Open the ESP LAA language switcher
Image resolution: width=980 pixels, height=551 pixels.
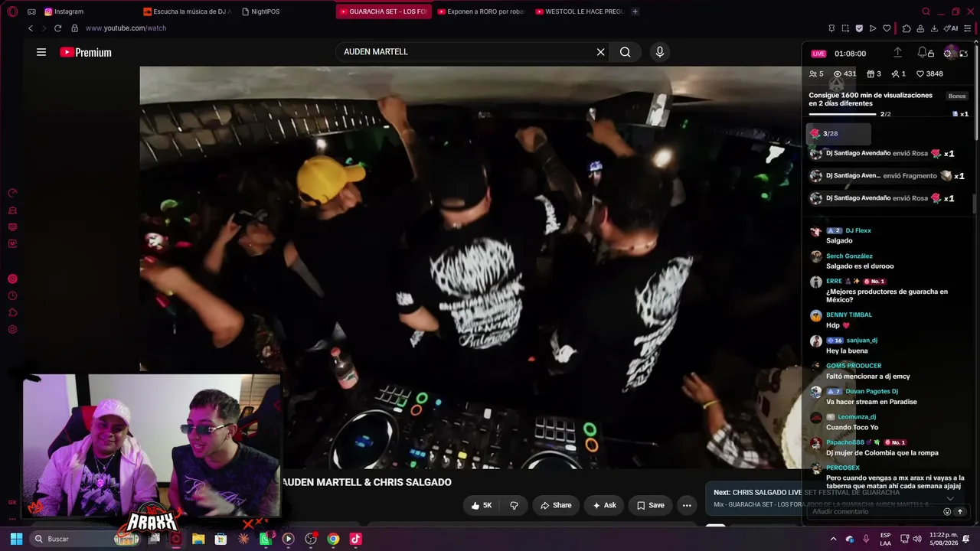pyautogui.click(x=885, y=539)
